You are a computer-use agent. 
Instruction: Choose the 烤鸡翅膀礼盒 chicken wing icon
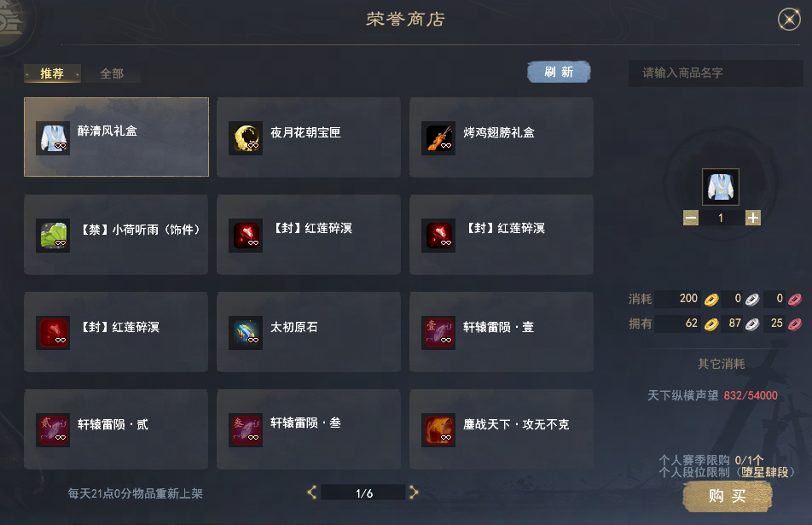coord(438,138)
